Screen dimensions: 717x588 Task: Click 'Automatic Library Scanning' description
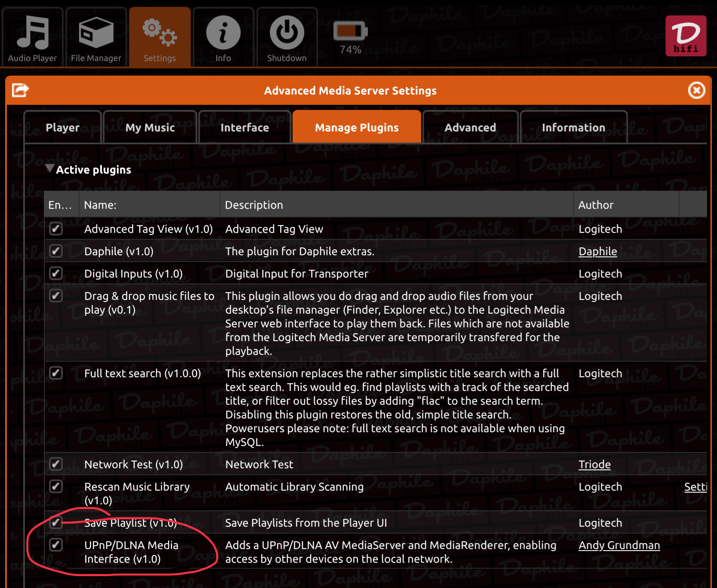pos(294,487)
